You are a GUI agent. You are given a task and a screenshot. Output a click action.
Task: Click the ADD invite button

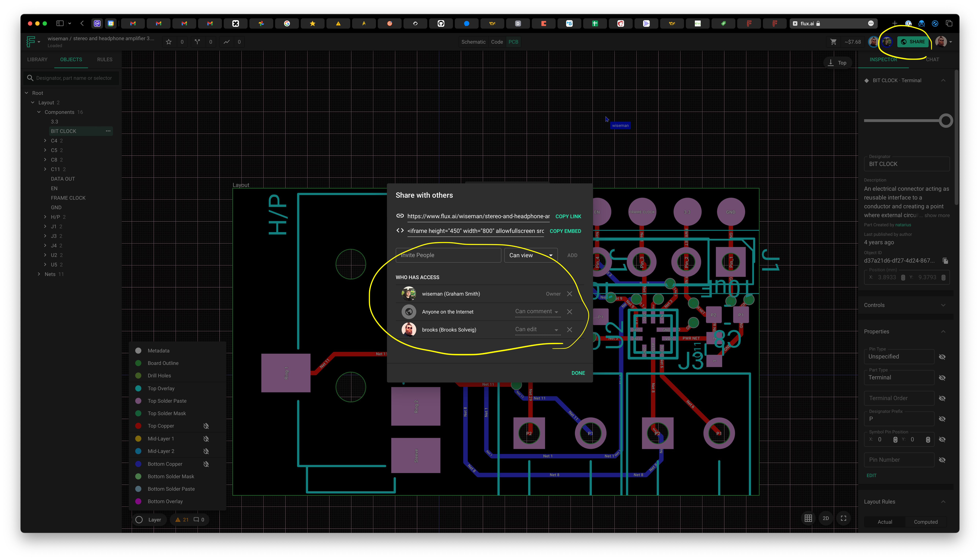click(572, 255)
